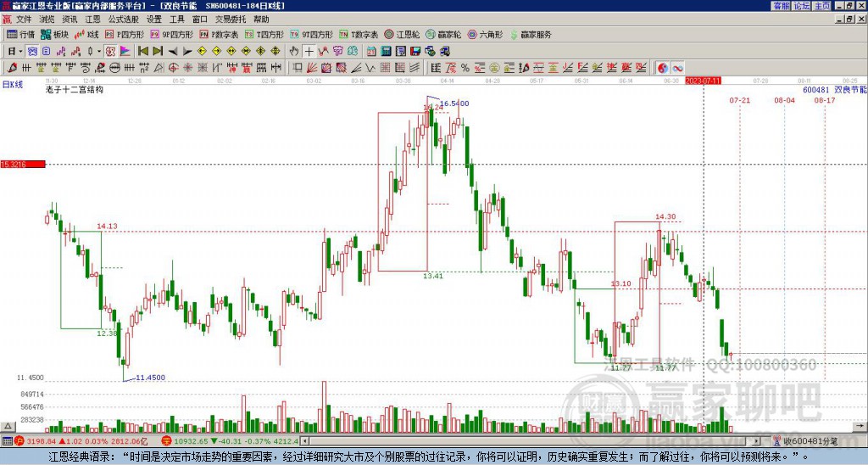Viewport: 868px width, 465px height.
Task: Select the red pencil drawing tool
Action: click(x=11, y=68)
